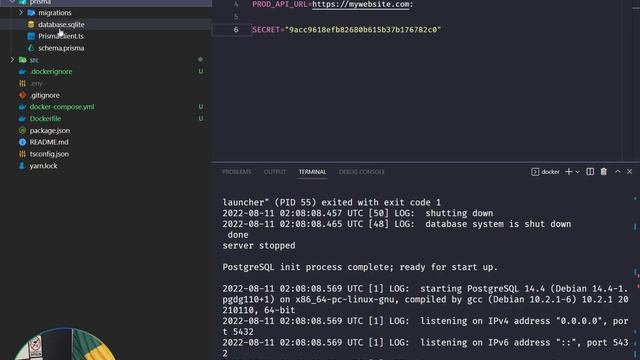
Task: Click the package.json node icon
Action: (x=22, y=131)
